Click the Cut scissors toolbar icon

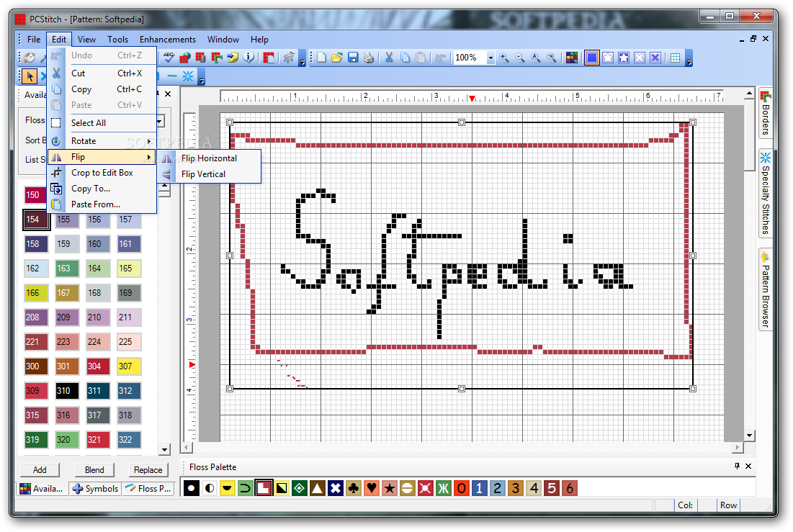[x=389, y=58]
